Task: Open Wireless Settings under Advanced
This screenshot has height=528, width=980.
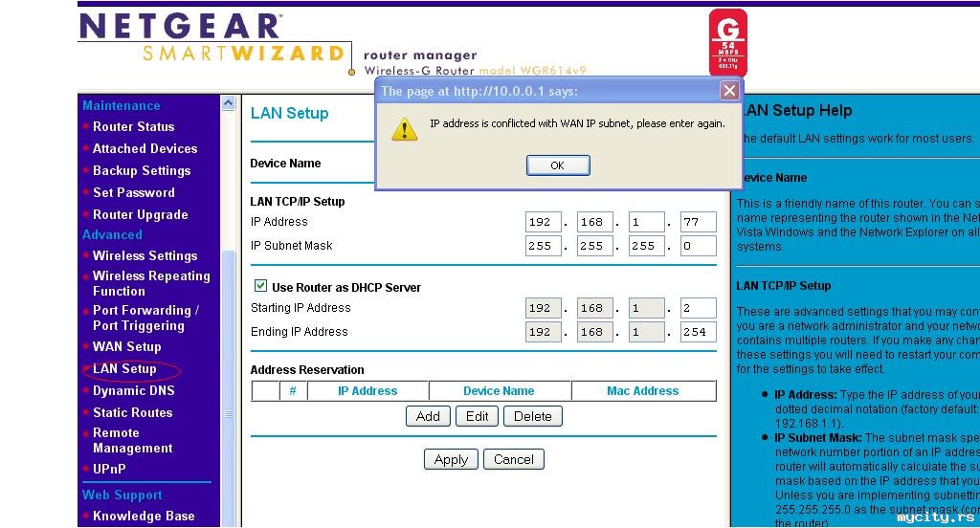Action: [x=145, y=255]
